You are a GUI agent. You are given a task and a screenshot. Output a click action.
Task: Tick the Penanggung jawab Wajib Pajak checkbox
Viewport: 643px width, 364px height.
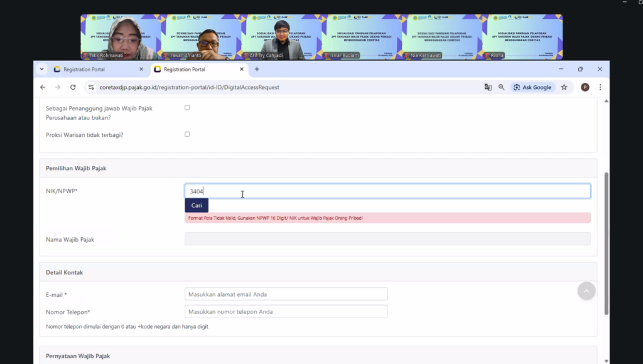point(187,107)
